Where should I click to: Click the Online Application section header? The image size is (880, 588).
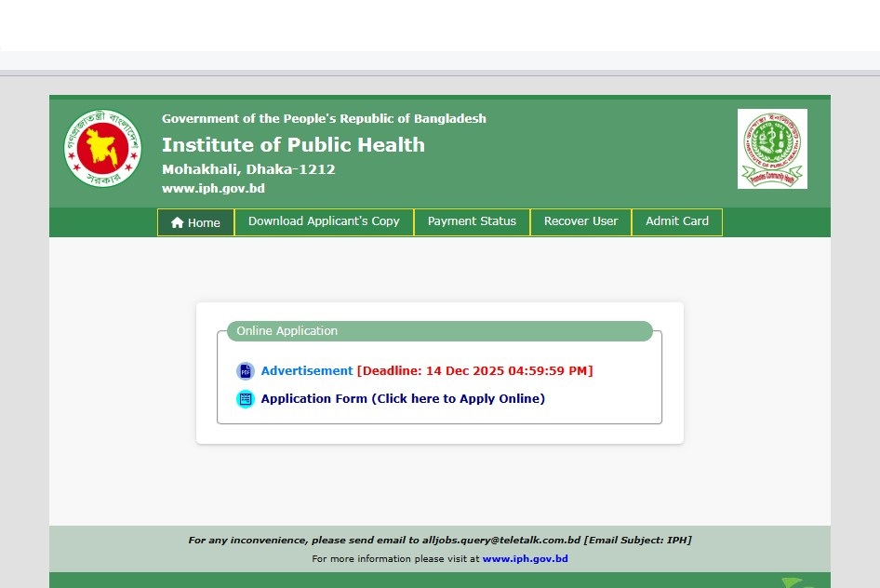point(287,331)
